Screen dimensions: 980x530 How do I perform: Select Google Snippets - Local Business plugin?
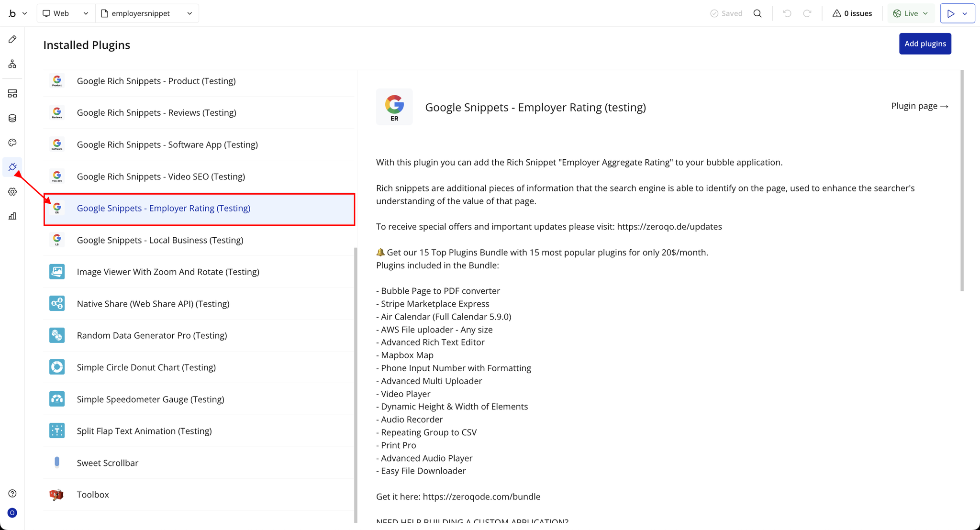(160, 240)
